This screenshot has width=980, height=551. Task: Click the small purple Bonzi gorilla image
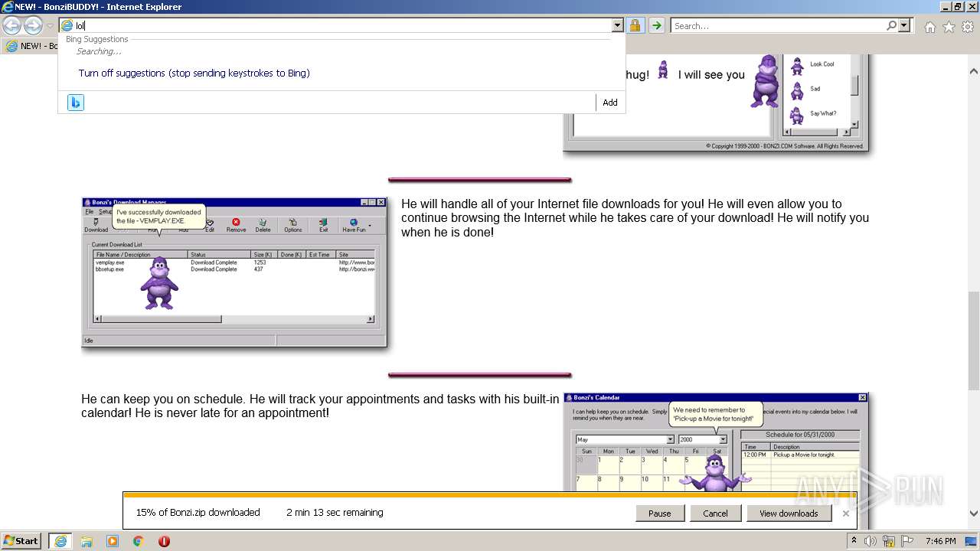(663, 70)
